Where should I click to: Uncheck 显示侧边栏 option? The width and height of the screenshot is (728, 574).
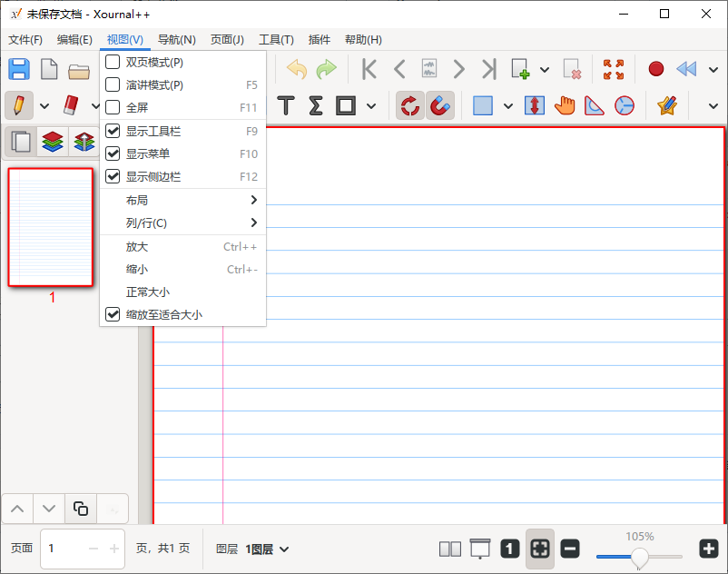183,176
